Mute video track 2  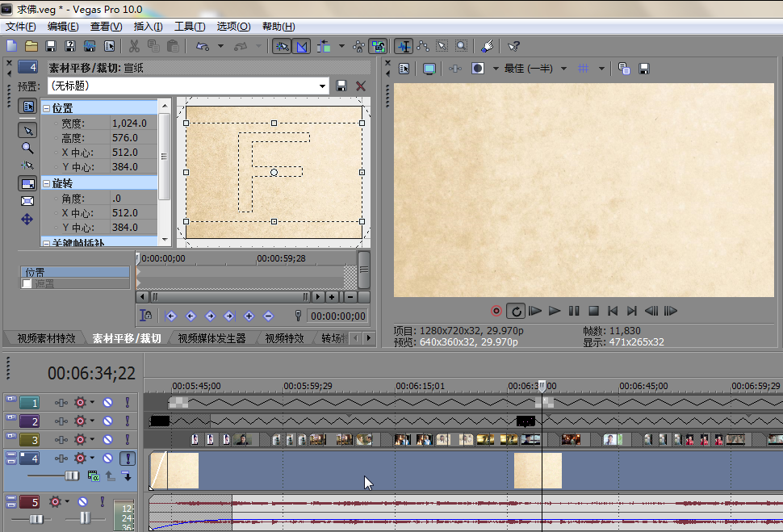pos(108,421)
